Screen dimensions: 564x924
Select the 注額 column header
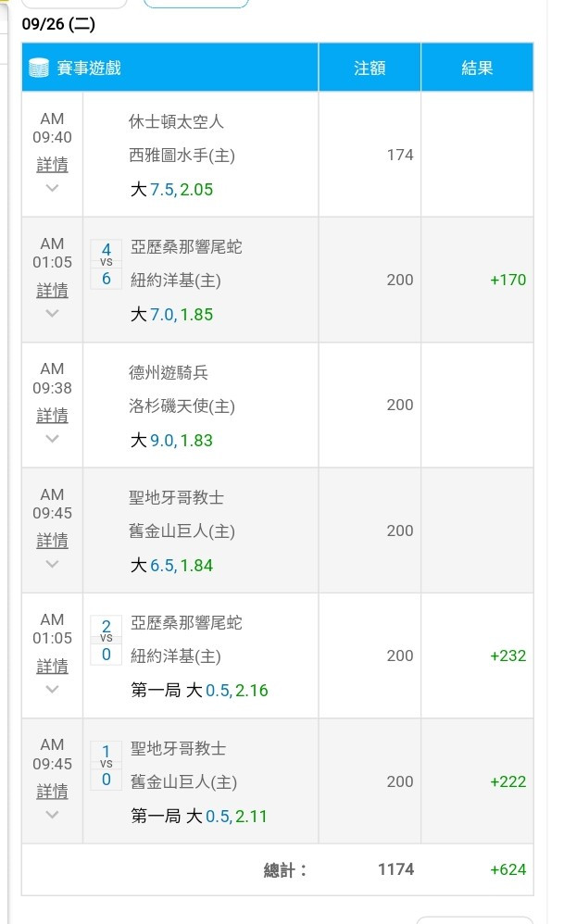click(x=370, y=68)
